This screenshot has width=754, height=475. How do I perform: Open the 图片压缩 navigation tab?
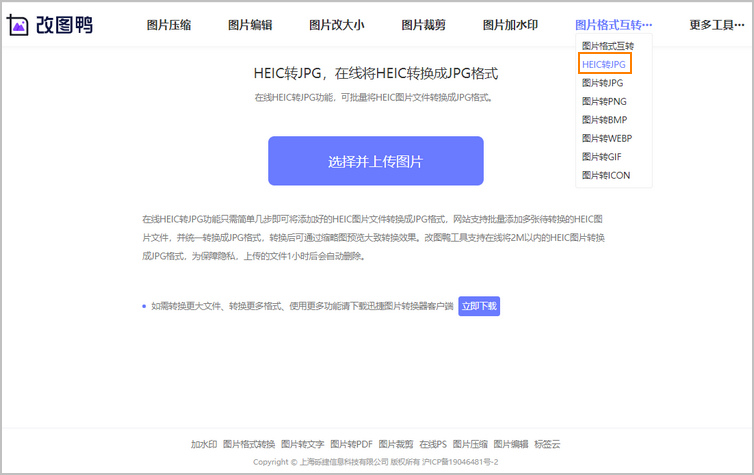coord(170,25)
